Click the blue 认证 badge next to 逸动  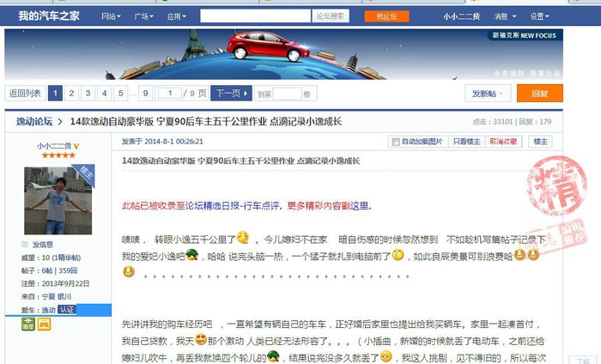pos(67,310)
